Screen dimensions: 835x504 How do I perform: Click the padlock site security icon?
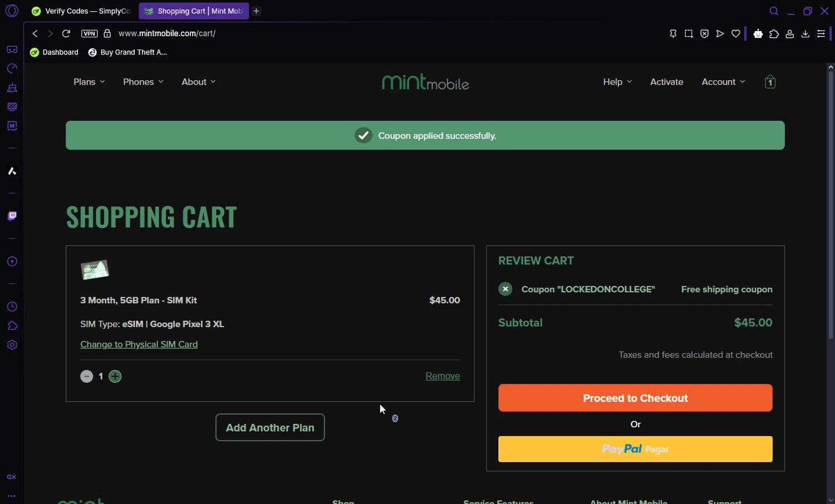click(107, 33)
